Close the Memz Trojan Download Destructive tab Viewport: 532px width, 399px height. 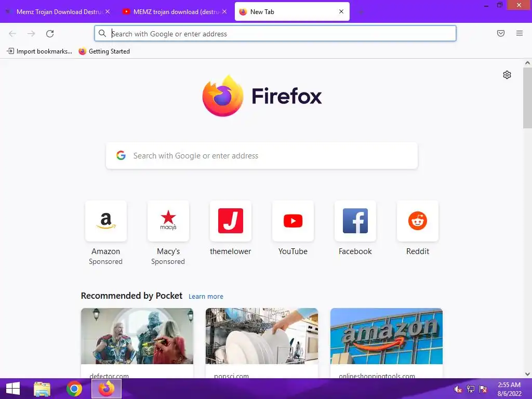108,11
